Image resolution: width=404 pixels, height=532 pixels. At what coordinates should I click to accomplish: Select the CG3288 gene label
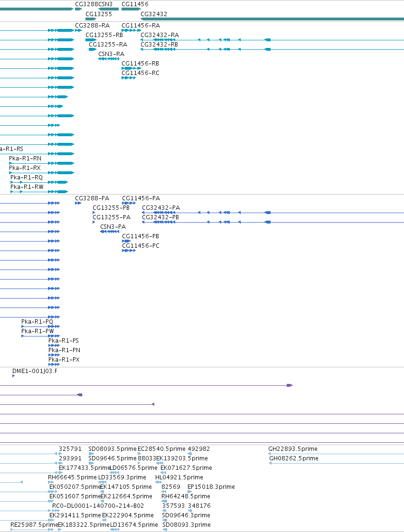[x=86, y=4]
